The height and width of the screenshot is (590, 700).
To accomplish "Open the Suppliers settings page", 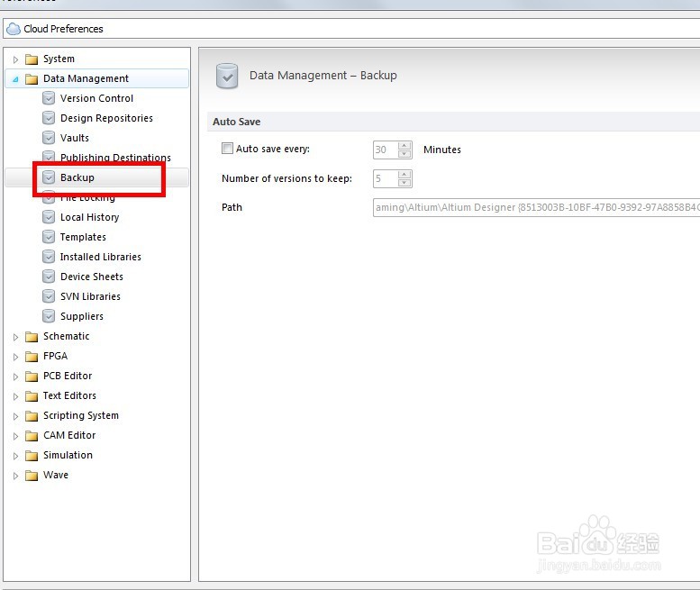I will pos(82,316).
